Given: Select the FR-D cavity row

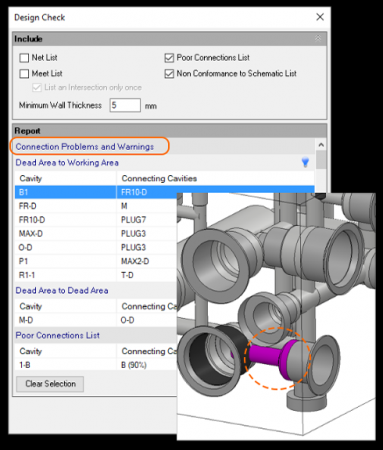Looking at the screenshot, I should (x=96, y=206).
